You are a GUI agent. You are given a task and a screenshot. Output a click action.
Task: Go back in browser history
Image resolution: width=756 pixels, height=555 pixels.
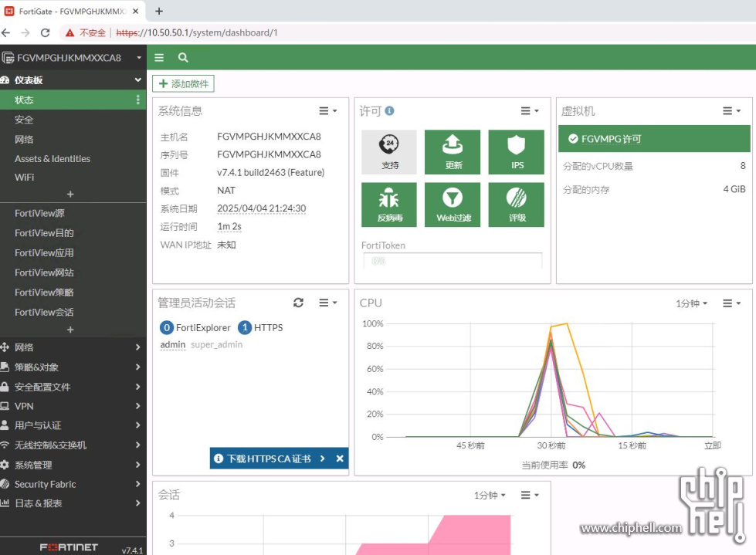coord(5,32)
